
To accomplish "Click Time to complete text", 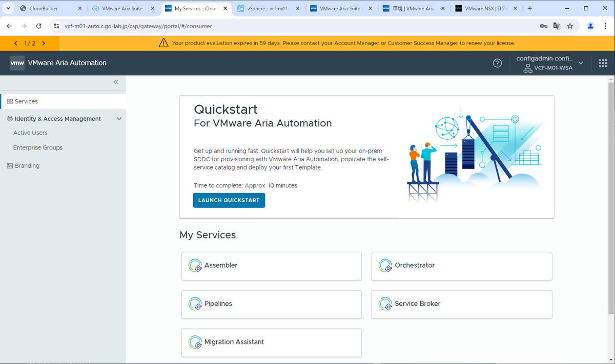I will click(245, 185).
